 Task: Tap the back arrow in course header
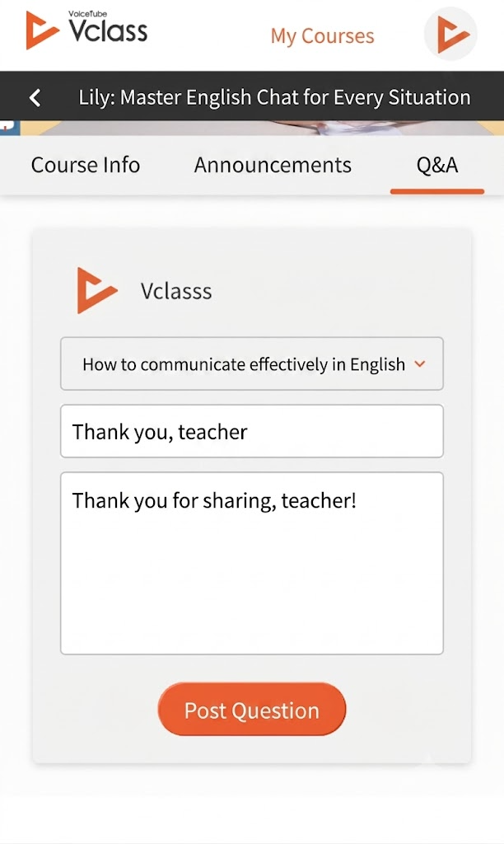[35, 97]
